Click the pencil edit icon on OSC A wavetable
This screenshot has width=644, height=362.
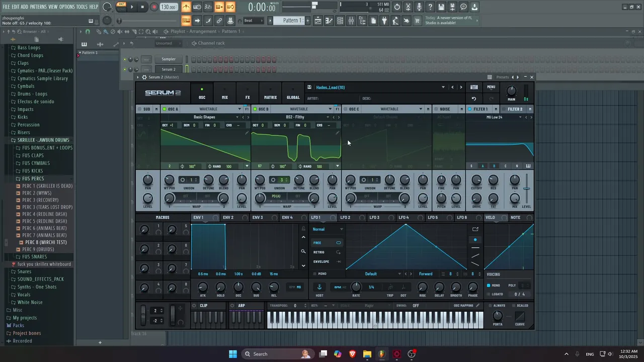pyautogui.click(x=247, y=133)
